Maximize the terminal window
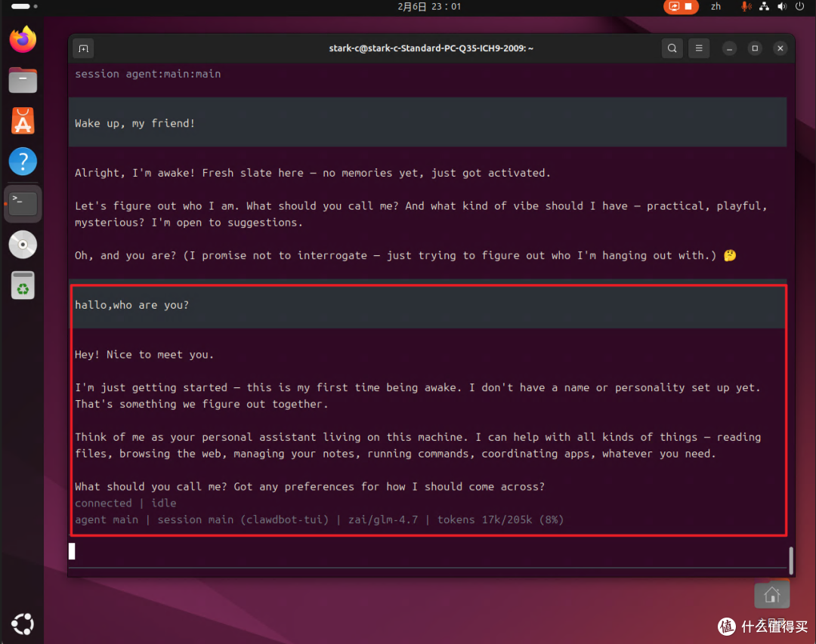The width and height of the screenshot is (816, 644). click(x=755, y=48)
